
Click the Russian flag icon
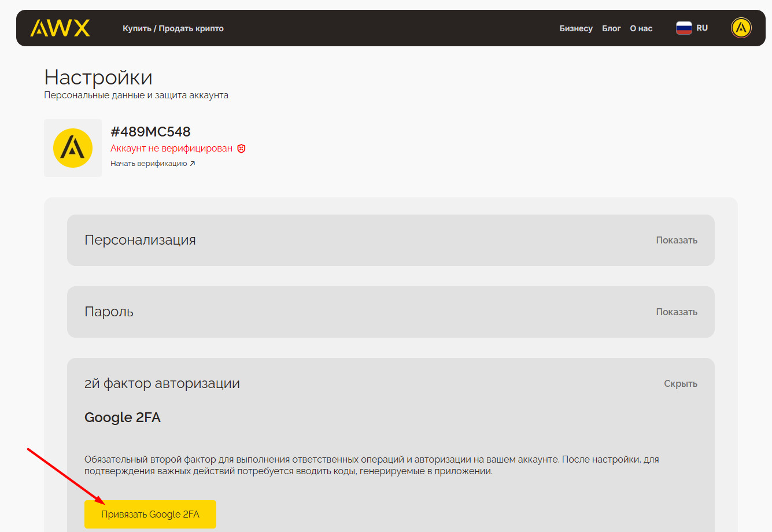click(684, 28)
